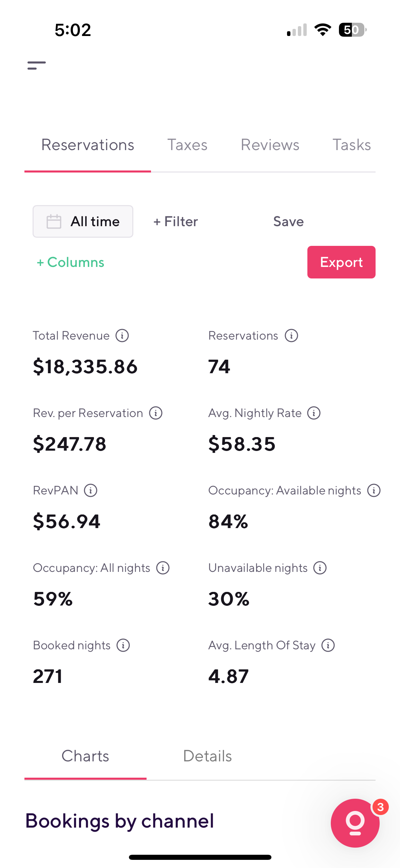This screenshot has height=868, width=400.
Task: Tap the 271 booked nights value
Action: click(47, 676)
